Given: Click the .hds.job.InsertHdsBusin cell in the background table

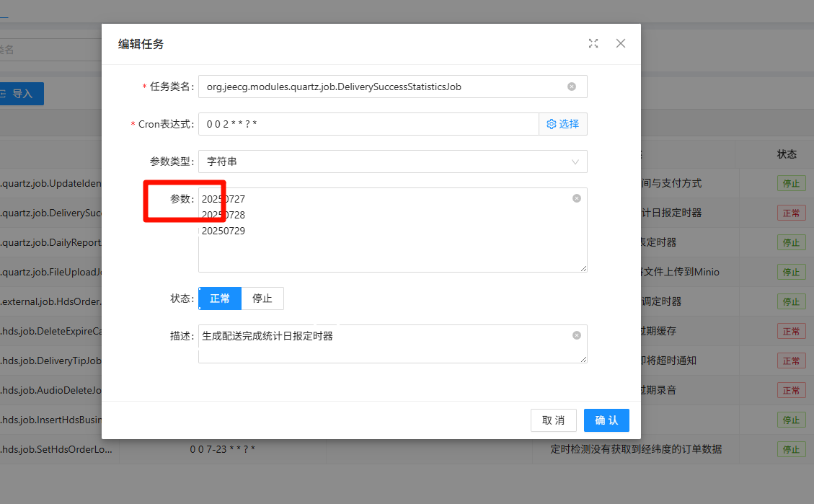Looking at the screenshot, I should [51, 420].
